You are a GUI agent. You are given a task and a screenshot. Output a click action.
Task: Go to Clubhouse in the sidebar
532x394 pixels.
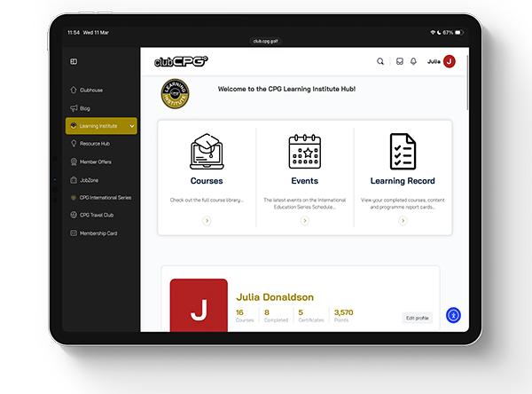point(91,90)
